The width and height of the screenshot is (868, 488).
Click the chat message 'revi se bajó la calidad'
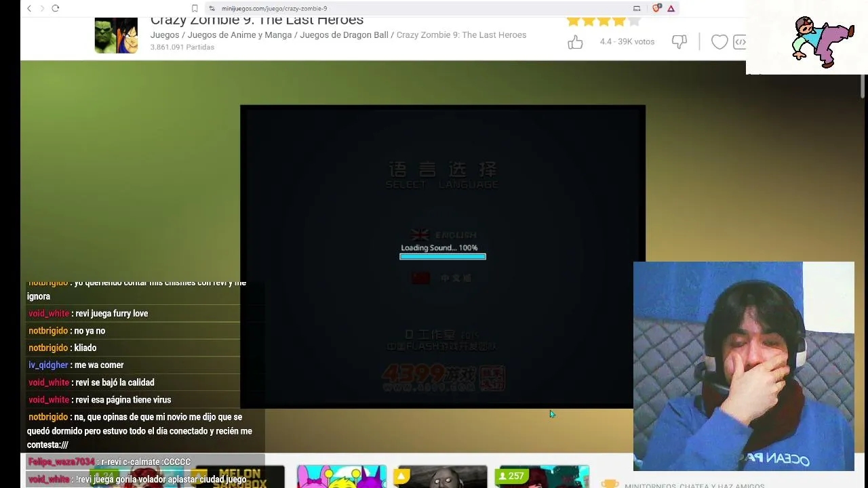coord(115,383)
